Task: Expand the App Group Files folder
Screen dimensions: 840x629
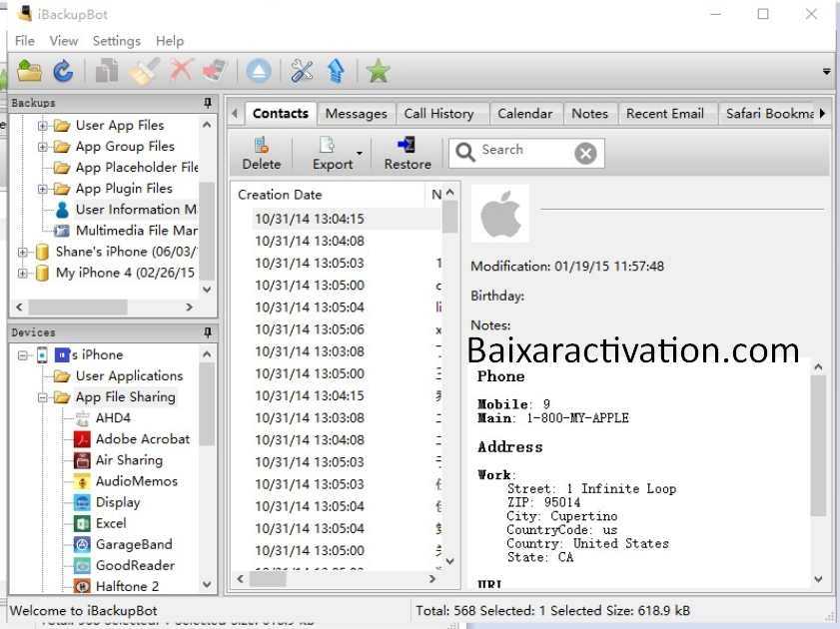Action: [42, 147]
